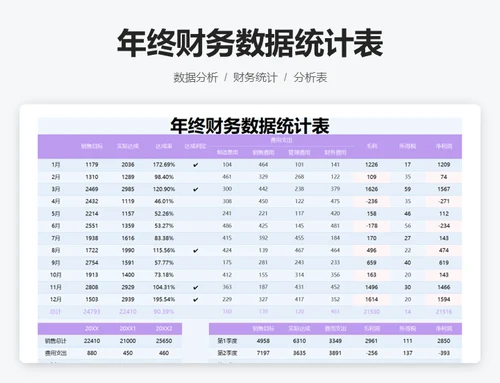Click the 115.56% cell in 8月 row
The width and height of the screenshot is (500, 383).
point(164,250)
